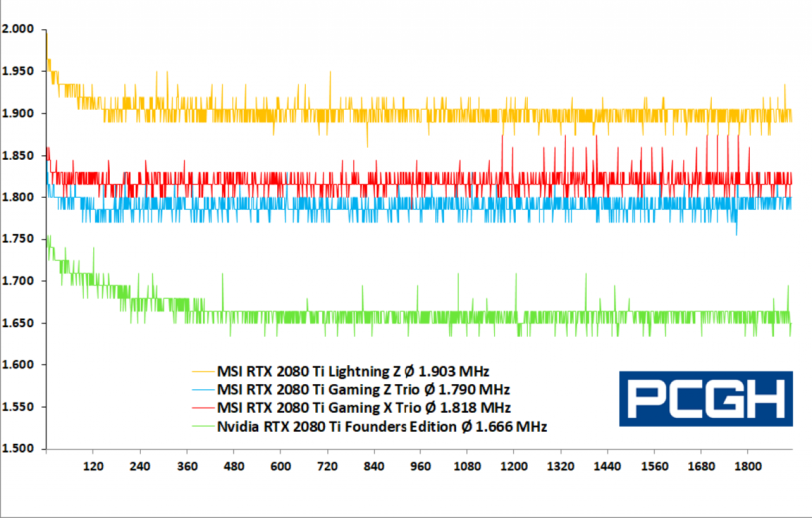The height and width of the screenshot is (518, 812).
Task: Click the 1.650 y-axis label
Action: tap(17, 323)
